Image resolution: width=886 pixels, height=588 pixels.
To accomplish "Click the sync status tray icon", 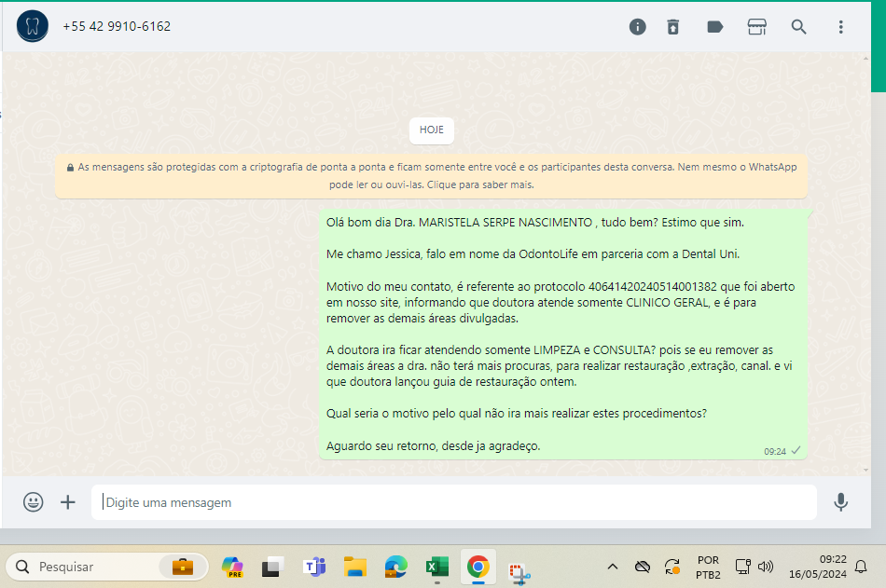I will click(672, 567).
